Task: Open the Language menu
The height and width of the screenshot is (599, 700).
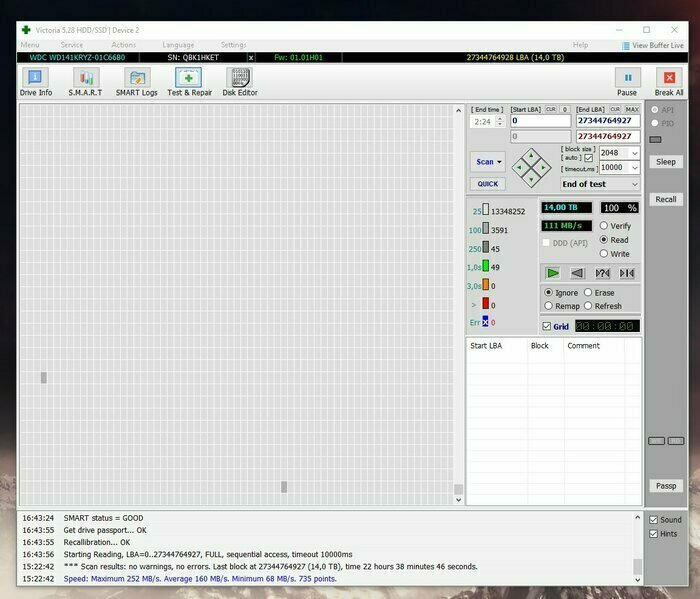Action: [x=178, y=45]
